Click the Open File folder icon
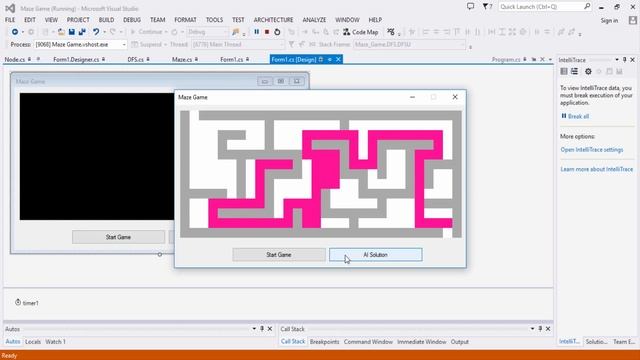Image resolution: width=640 pixels, height=360 pixels. pyautogui.click(x=61, y=32)
